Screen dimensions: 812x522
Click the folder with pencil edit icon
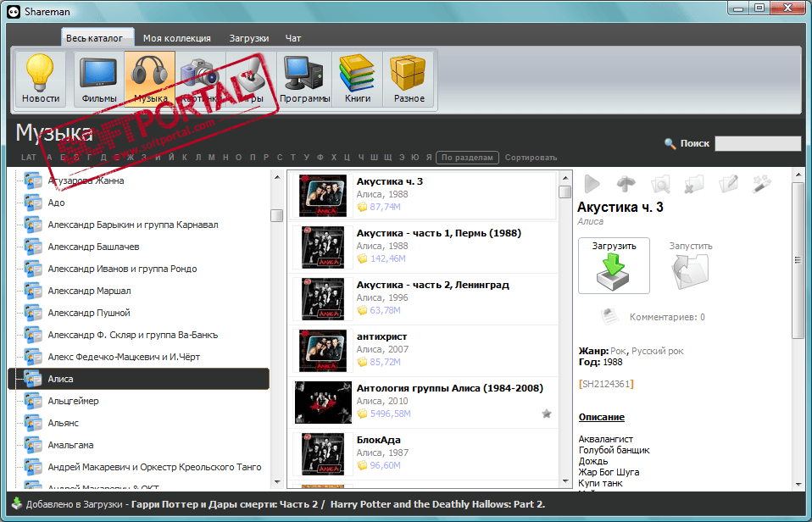point(728,183)
